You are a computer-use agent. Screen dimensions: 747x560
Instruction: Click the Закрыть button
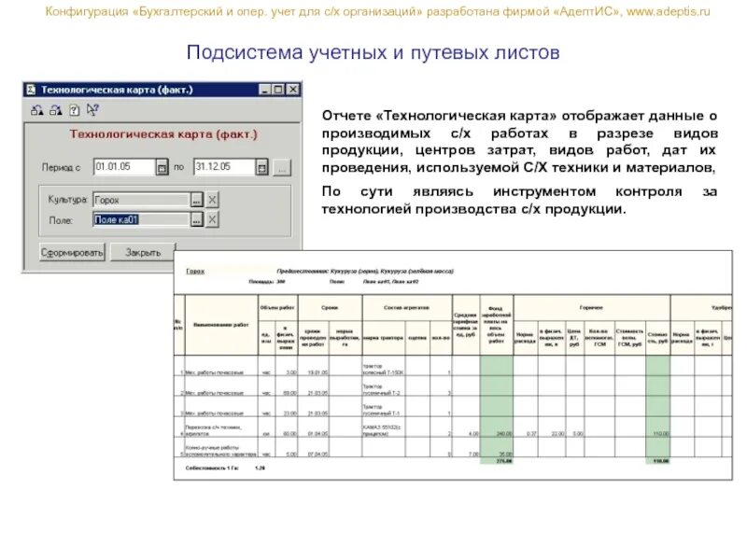[x=143, y=252]
